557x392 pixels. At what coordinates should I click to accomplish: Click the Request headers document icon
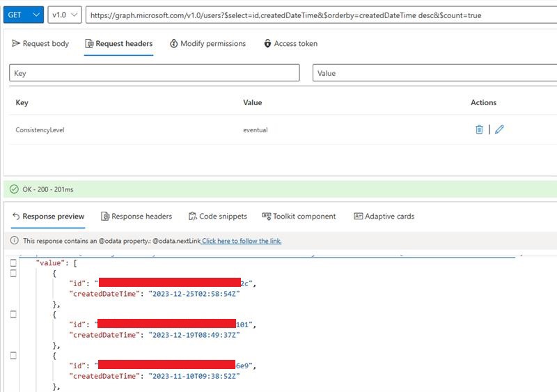[x=89, y=43]
